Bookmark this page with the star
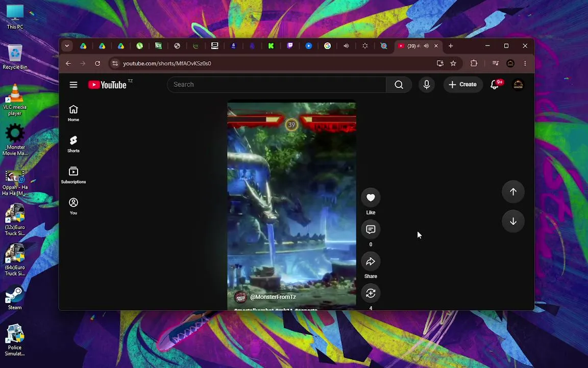The width and height of the screenshot is (588, 368). tap(453, 63)
